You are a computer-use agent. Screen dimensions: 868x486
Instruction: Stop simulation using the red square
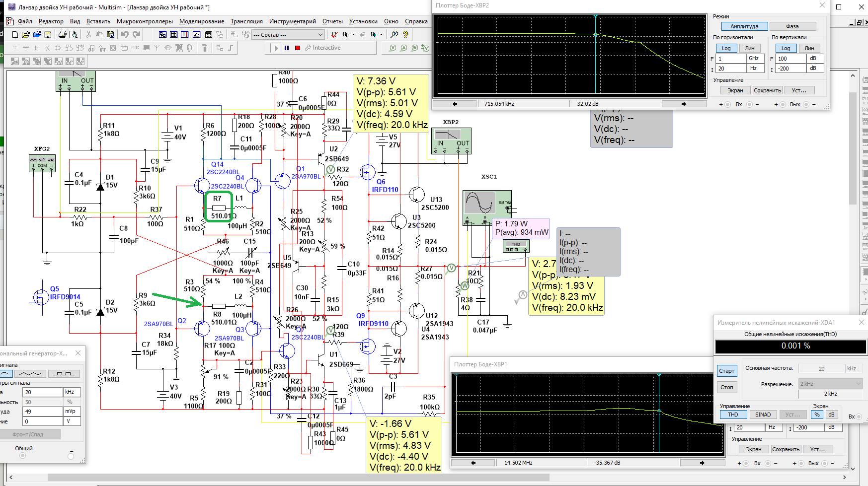pyautogui.click(x=298, y=48)
